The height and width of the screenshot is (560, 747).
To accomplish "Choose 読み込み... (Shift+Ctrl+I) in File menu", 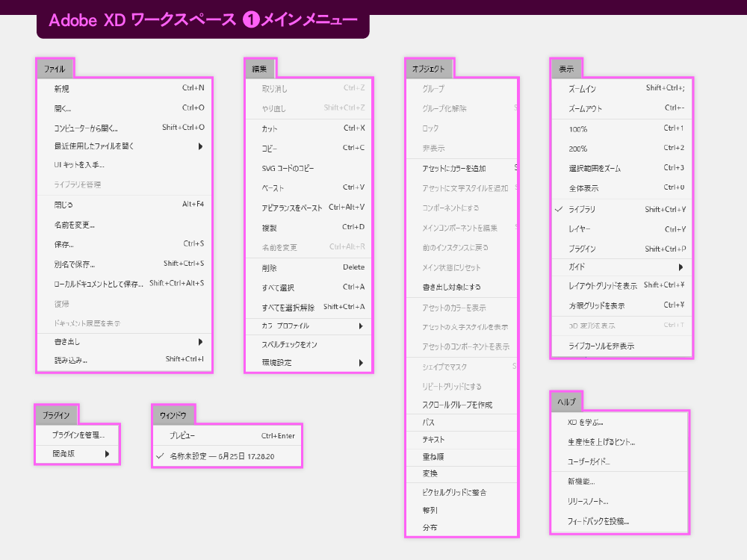I will click(124, 360).
